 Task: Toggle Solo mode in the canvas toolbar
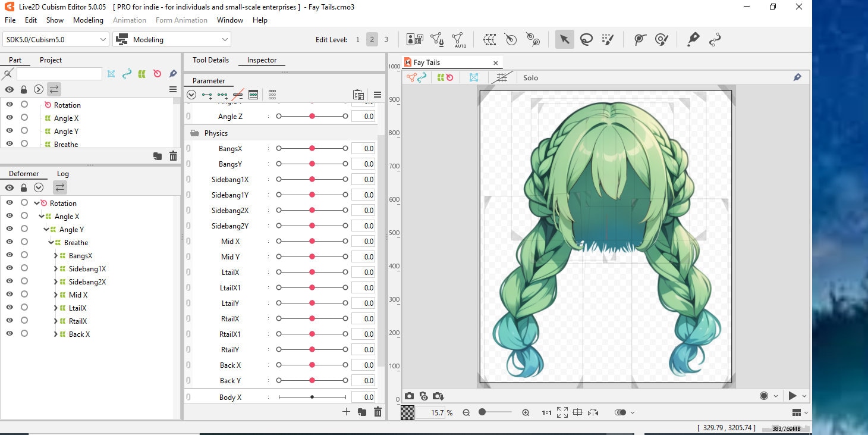click(530, 77)
